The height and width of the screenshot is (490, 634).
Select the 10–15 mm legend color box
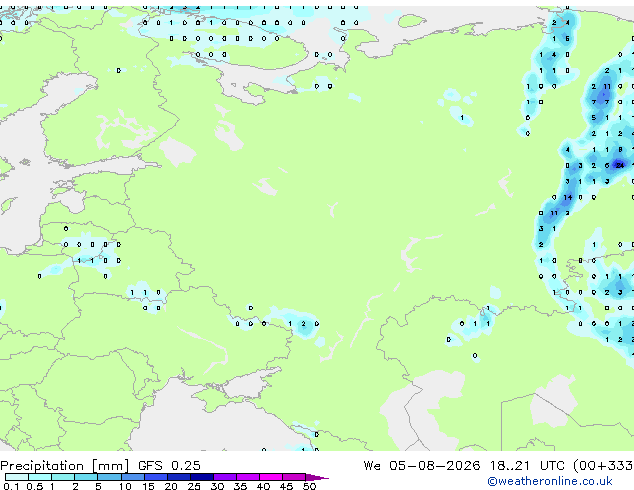[x=133, y=477]
